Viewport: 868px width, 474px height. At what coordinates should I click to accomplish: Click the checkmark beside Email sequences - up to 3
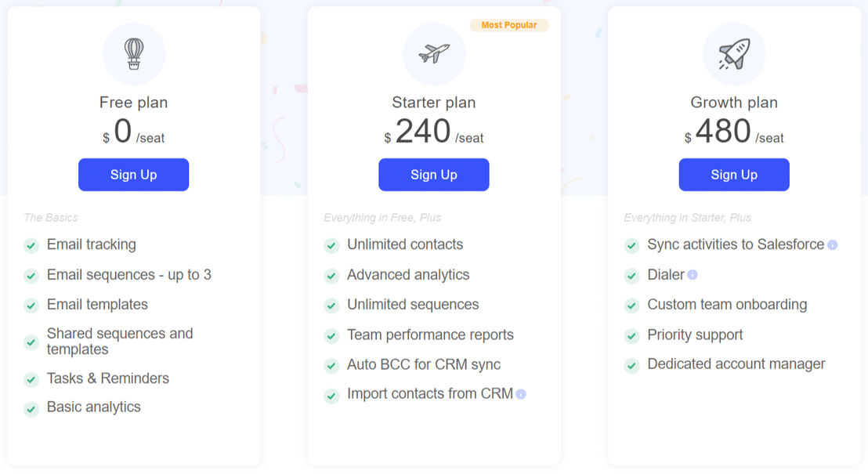tap(31, 276)
